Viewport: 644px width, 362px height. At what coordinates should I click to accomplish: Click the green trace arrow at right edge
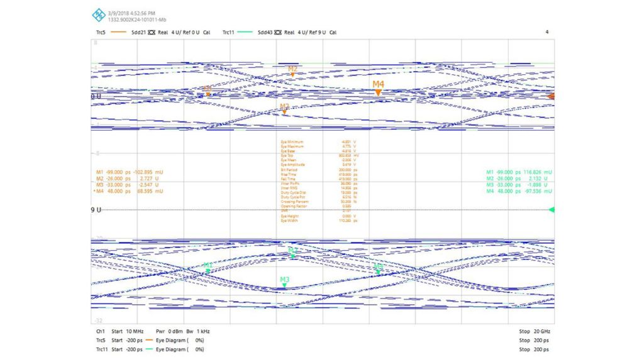tap(552, 211)
